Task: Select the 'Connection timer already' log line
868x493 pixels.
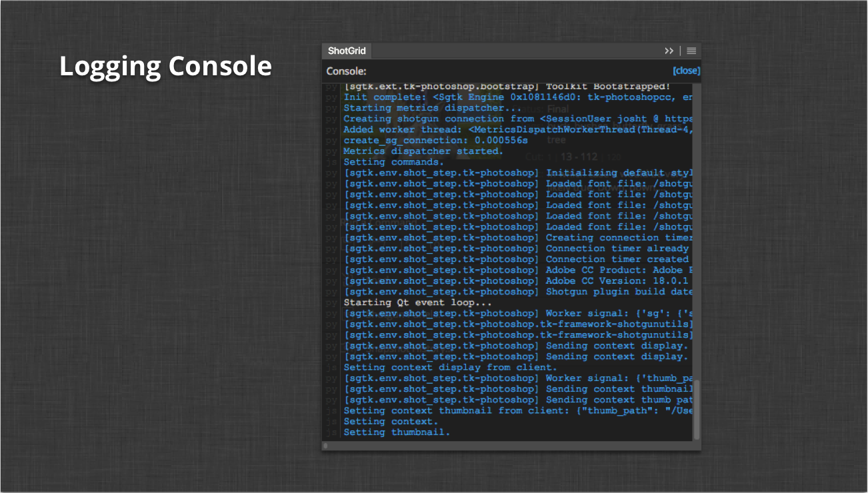Action: (517, 248)
